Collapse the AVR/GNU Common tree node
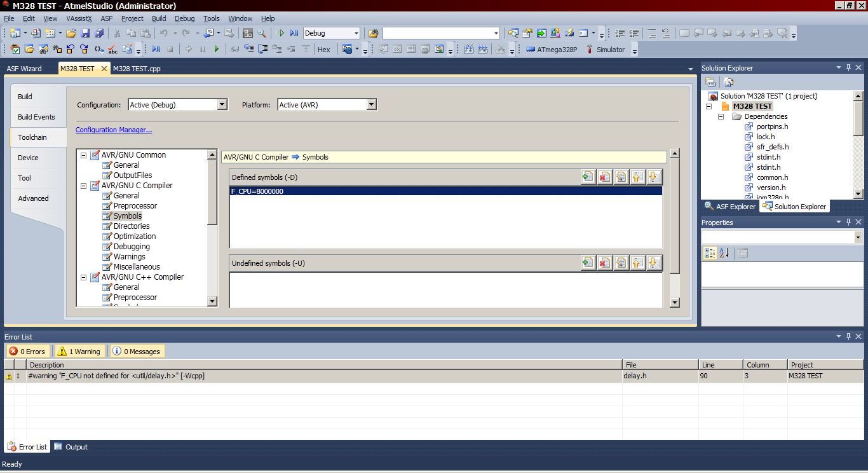 pos(83,155)
